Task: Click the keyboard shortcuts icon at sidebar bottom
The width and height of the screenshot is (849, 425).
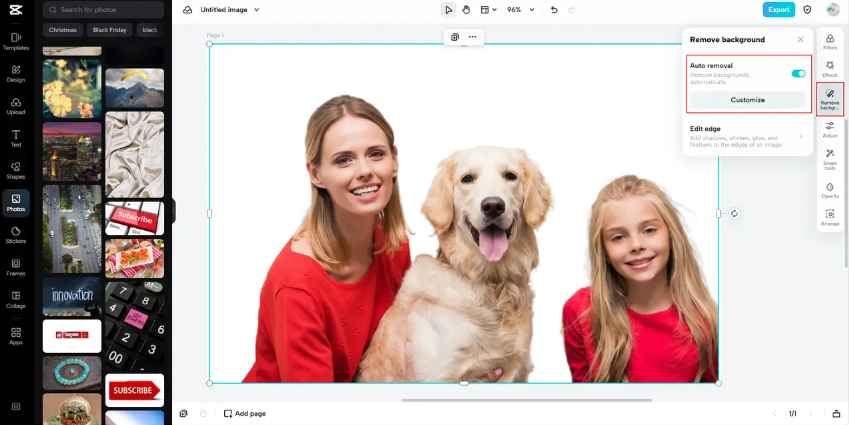Action: point(16,407)
